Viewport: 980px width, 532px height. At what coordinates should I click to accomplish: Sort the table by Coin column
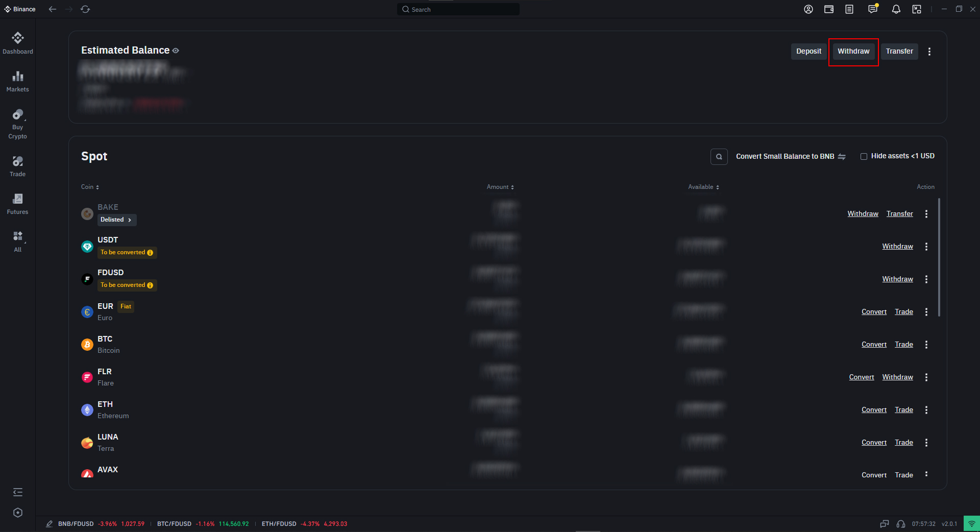click(x=90, y=187)
